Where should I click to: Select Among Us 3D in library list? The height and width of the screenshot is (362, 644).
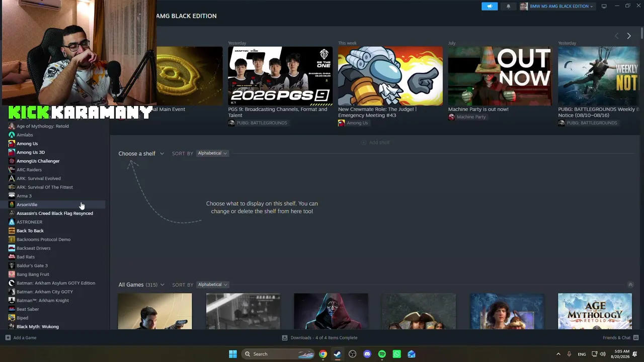31,152
